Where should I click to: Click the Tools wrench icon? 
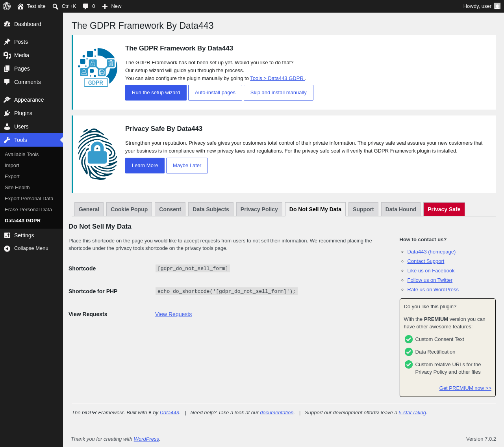click(x=7, y=140)
